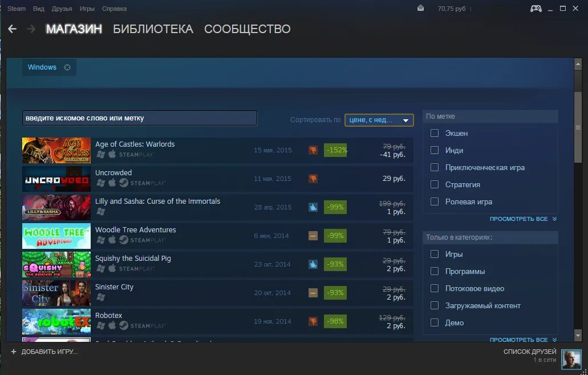588x375 pixels.
Task: Open Robotex game thumbnail
Action: [x=56, y=322]
